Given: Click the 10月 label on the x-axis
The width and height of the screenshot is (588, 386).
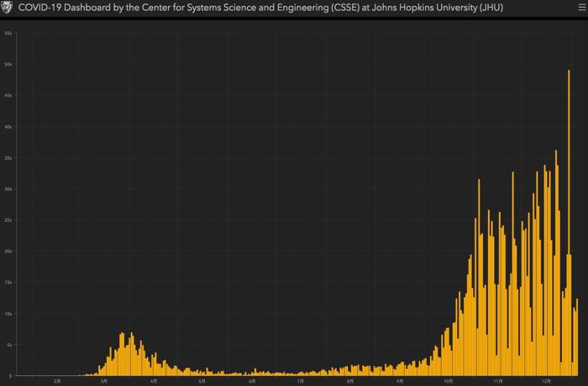Looking at the screenshot, I should (x=448, y=381).
